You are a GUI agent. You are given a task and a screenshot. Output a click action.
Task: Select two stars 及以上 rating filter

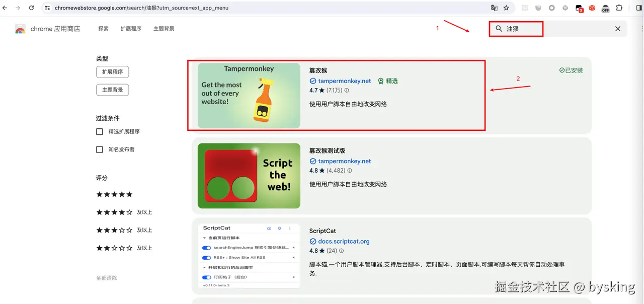point(124,248)
